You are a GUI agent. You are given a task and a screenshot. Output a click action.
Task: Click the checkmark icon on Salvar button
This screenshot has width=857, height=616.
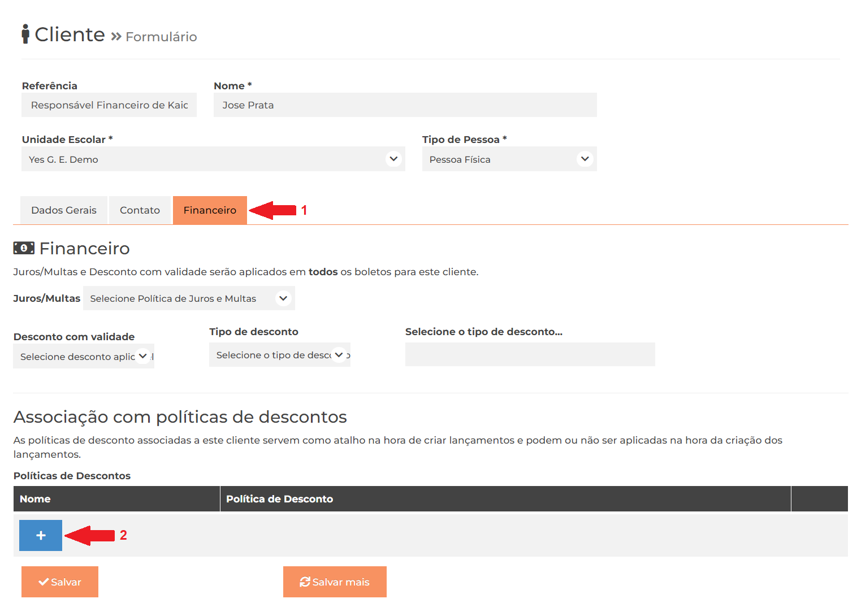click(44, 582)
